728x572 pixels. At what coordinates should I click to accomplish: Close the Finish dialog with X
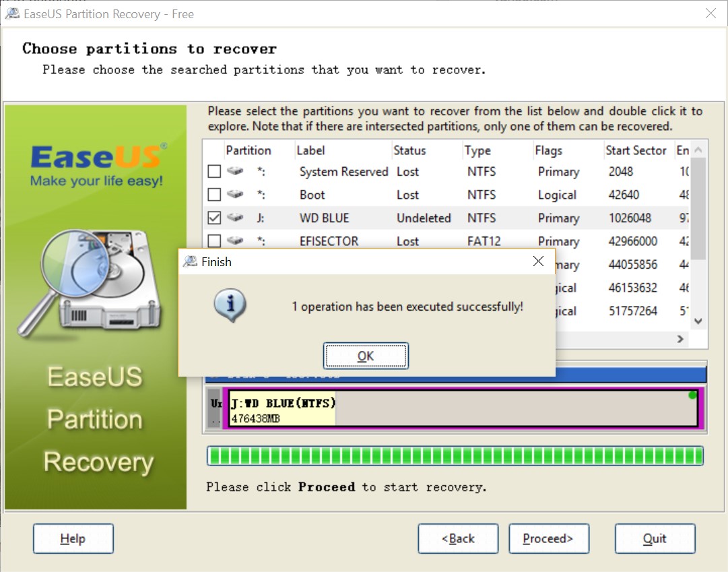tap(538, 261)
